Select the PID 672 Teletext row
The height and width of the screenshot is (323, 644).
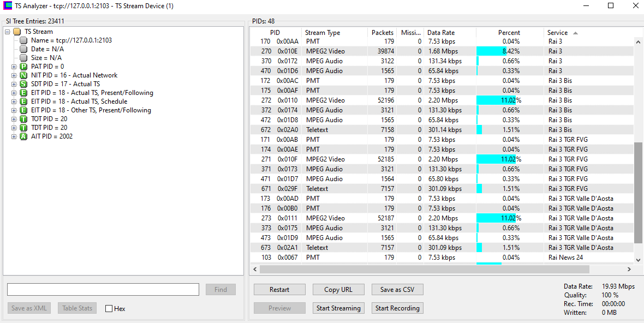coord(442,130)
